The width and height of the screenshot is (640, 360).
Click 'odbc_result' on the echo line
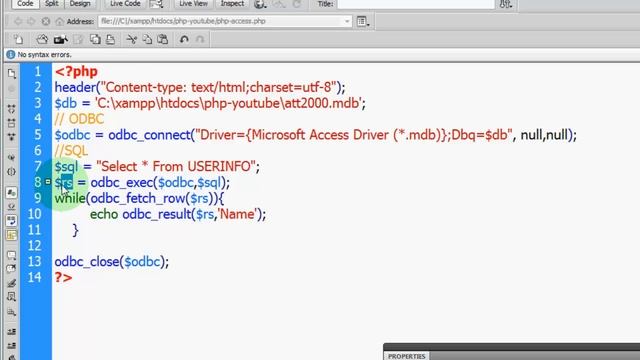coord(157,214)
